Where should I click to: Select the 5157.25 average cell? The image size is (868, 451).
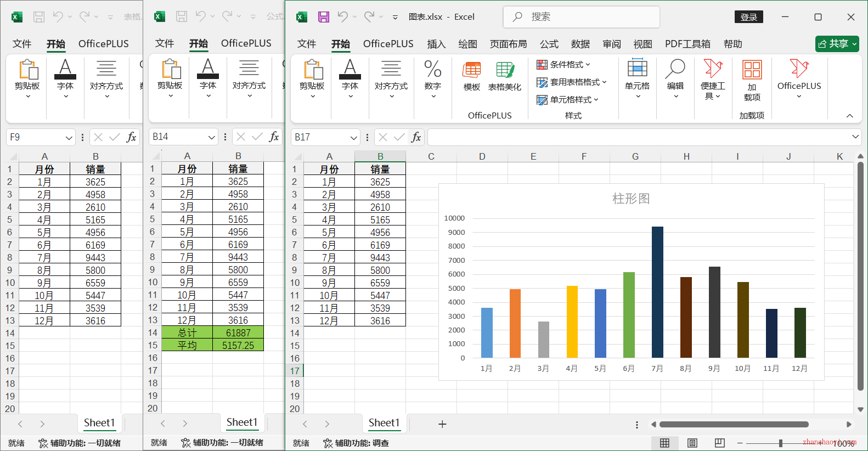[238, 345]
